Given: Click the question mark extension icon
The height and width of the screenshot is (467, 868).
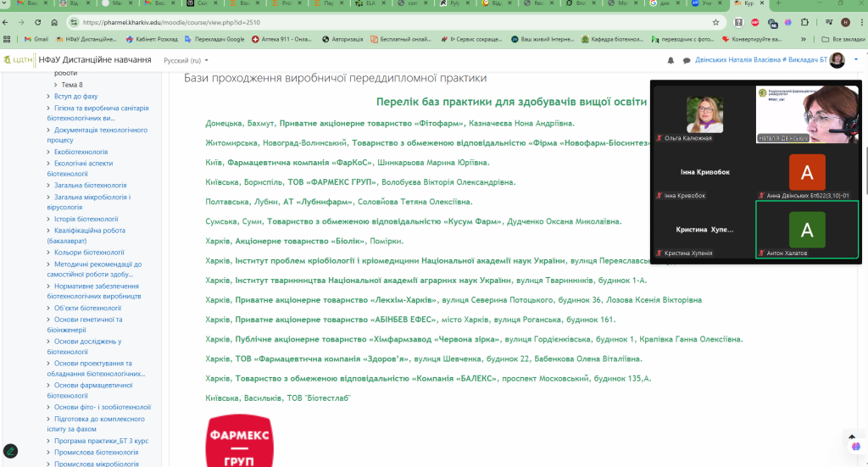Looking at the screenshot, I should click(x=738, y=23).
